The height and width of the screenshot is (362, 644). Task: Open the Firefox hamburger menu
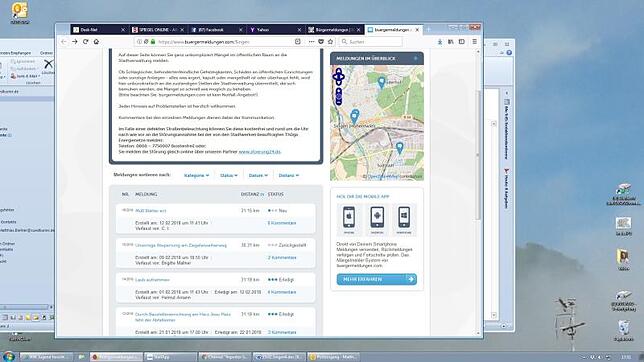[x=474, y=42]
